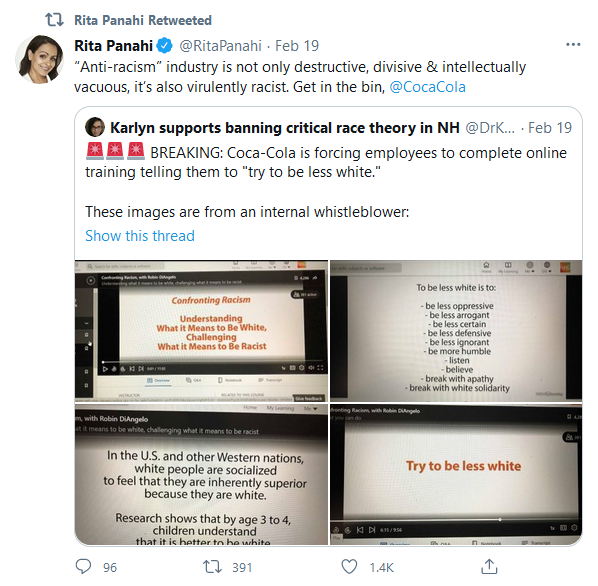
Task: Open the 'To be less white is to' image
Action: [x=456, y=331]
